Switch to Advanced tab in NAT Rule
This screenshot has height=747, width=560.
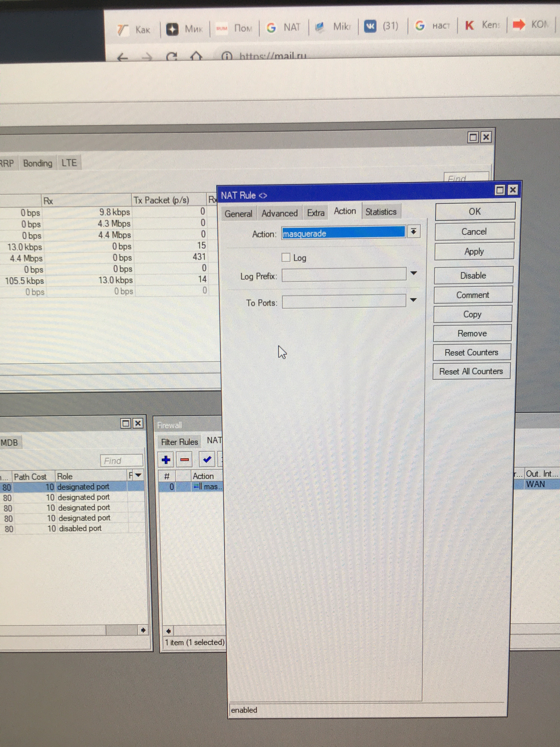pos(279,213)
